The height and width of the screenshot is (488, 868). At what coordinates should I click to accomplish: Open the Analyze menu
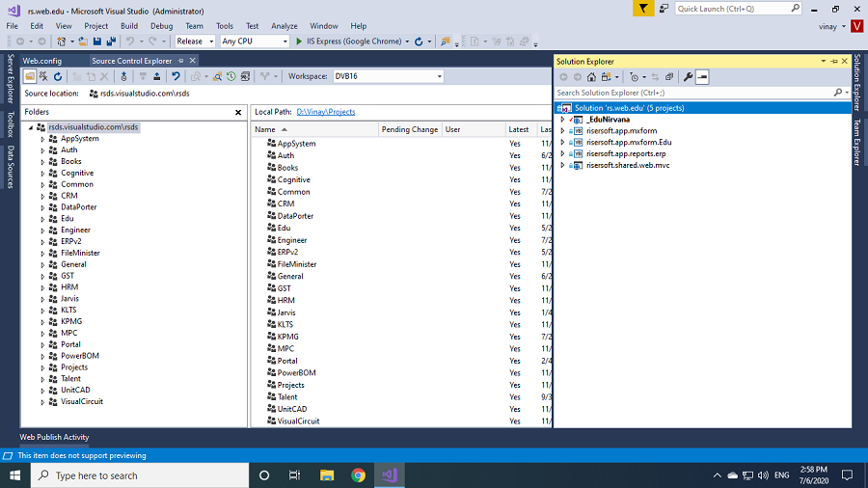point(285,26)
